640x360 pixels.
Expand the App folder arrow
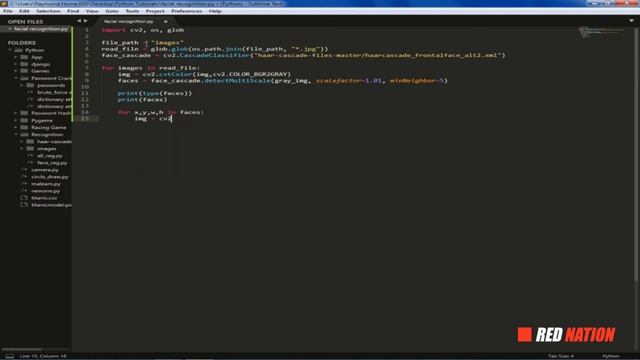[x=16, y=57]
